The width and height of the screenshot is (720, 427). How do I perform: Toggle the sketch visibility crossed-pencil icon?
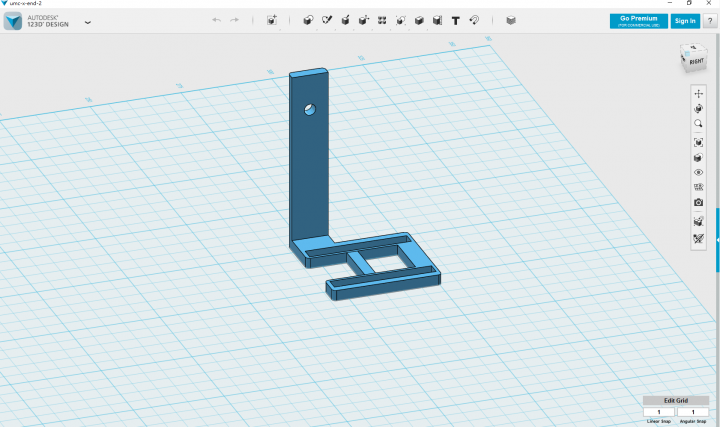tap(698, 239)
